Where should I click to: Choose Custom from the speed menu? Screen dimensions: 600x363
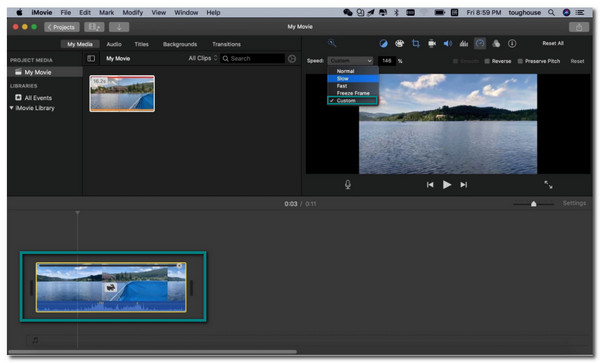pos(352,101)
